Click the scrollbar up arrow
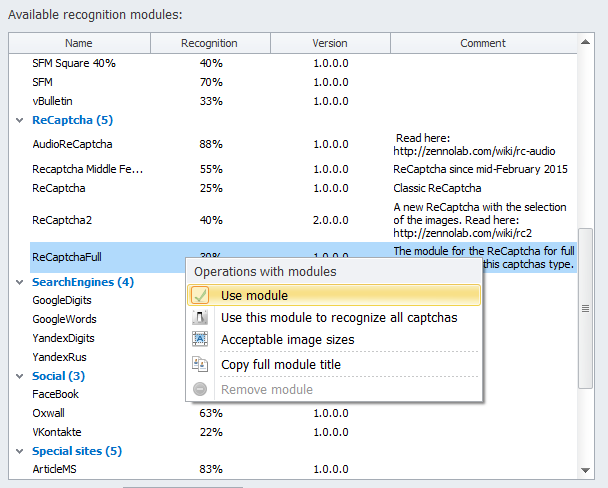 pyautogui.click(x=586, y=42)
